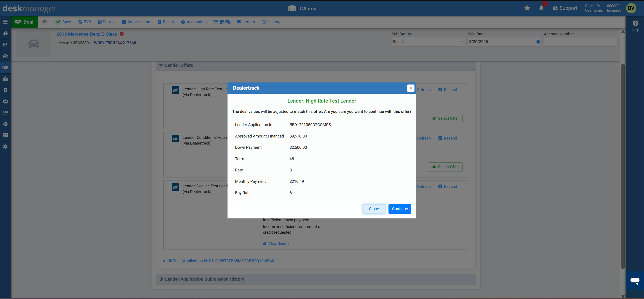The width and height of the screenshot is (644, 299).
Task: Open the BV user avatar
Action: pyautogui.click(x=631, y=8)
